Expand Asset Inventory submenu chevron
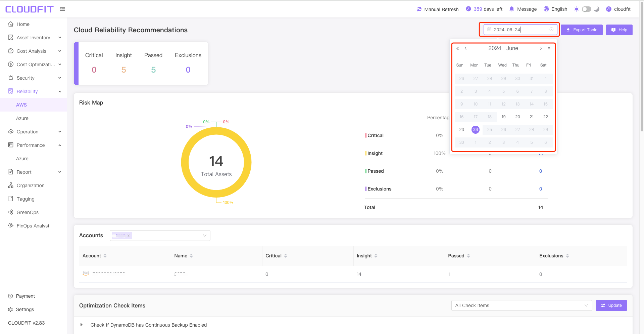Screen dimensions: 644x334 (60, 38)
